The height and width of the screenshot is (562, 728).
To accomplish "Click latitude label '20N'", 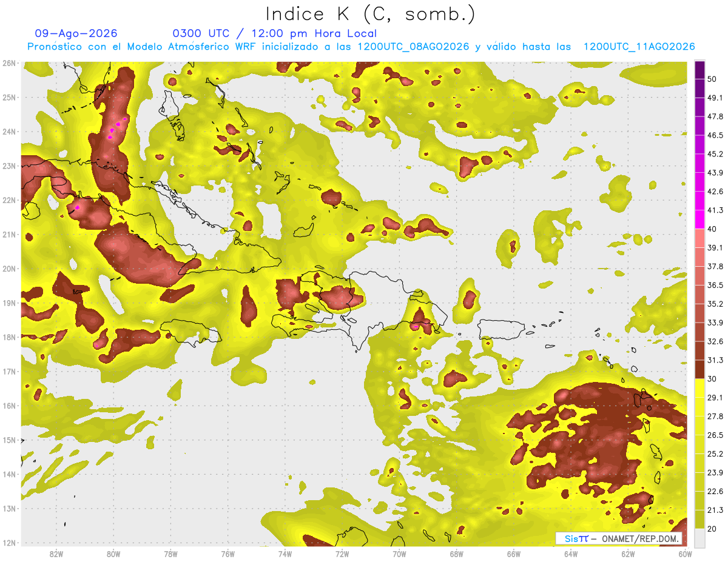I will 9,269.
